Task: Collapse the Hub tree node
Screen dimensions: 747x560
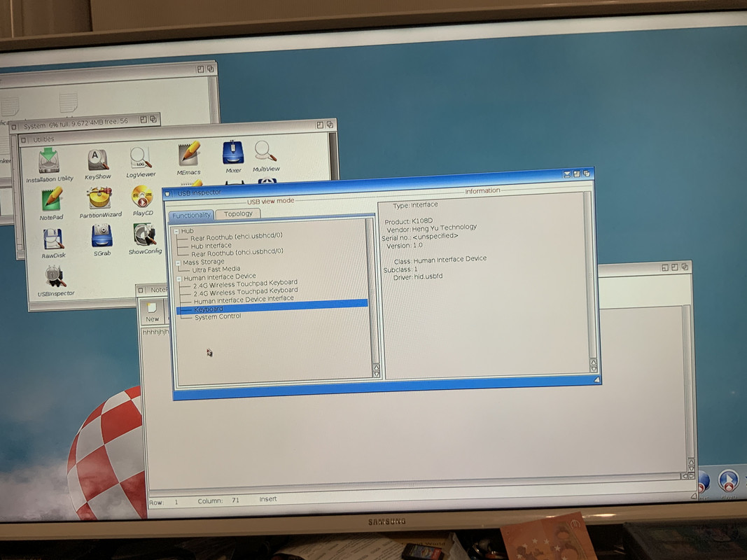Action: click(x=176, y=232)
